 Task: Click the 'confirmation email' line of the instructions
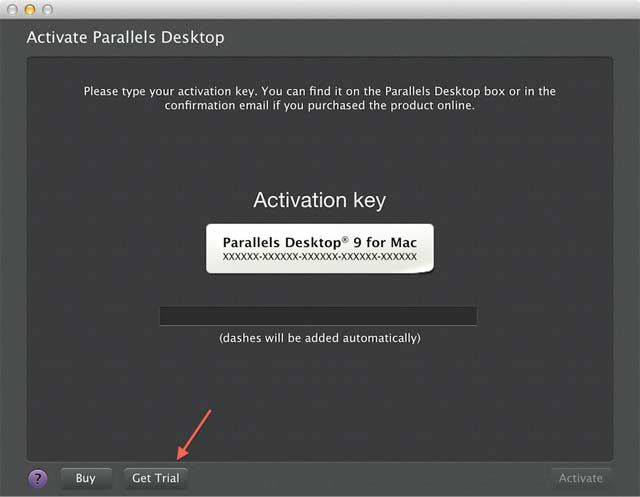[x=320, y=105]
